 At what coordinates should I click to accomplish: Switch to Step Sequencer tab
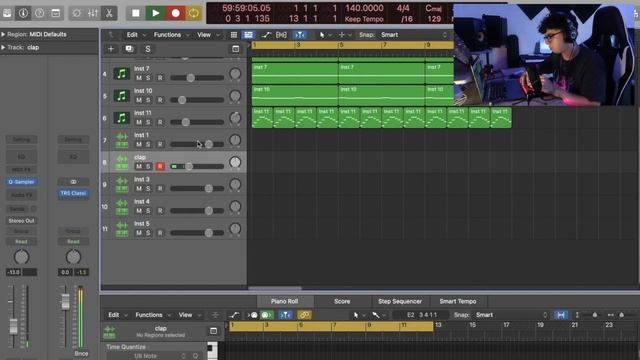coord(400,302)
